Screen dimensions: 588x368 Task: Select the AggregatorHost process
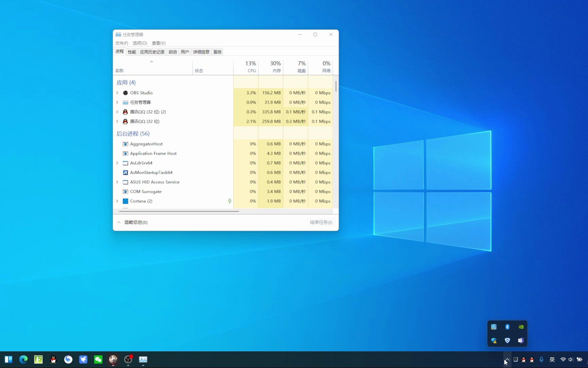(x=223, y=144)
